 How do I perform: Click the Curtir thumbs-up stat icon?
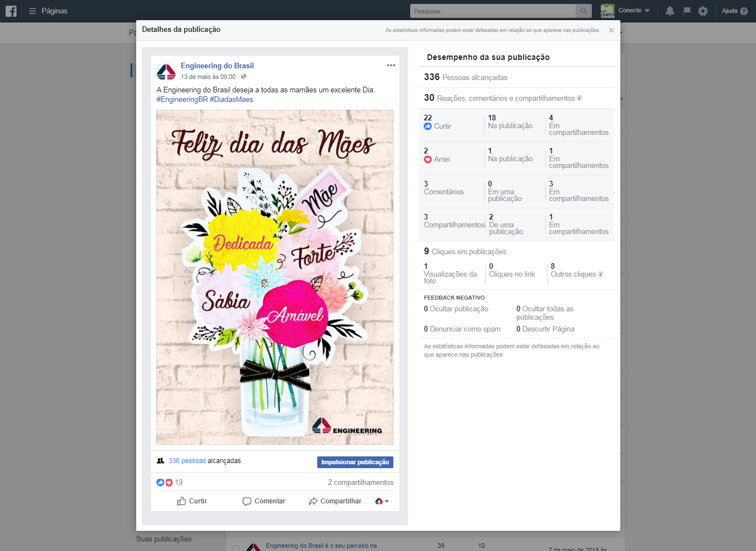point(428,127)
